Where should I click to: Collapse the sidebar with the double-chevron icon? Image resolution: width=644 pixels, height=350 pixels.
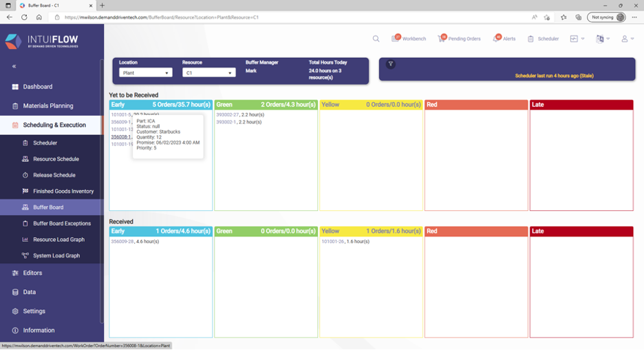pos(14,66)
